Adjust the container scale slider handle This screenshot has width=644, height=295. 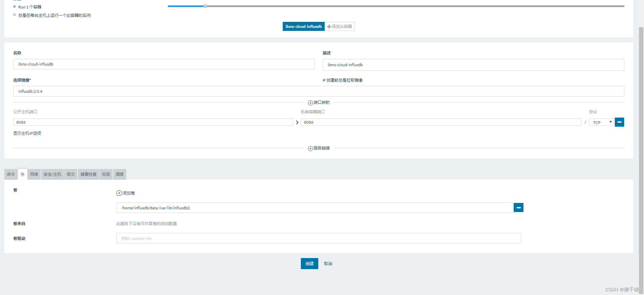coord(205,6)
